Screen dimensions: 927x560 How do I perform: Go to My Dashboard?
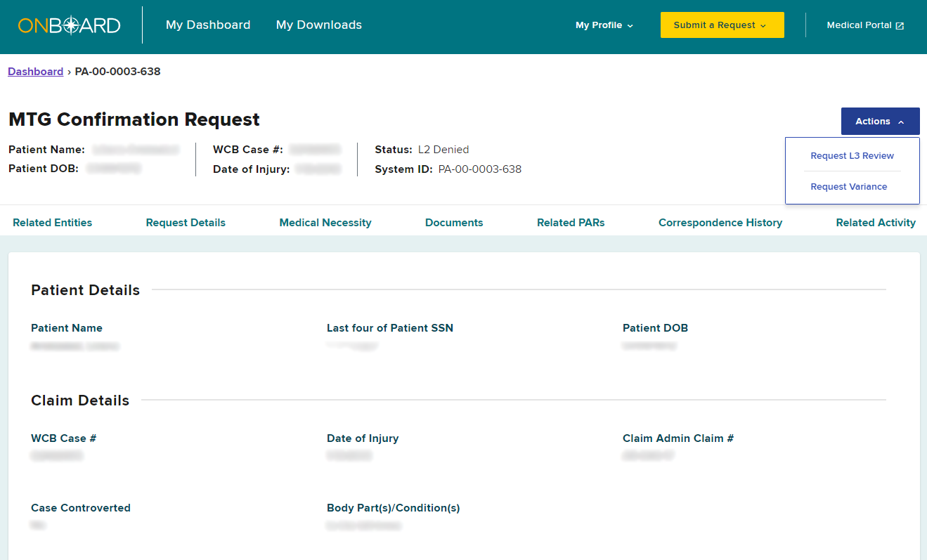click(208, 25)
